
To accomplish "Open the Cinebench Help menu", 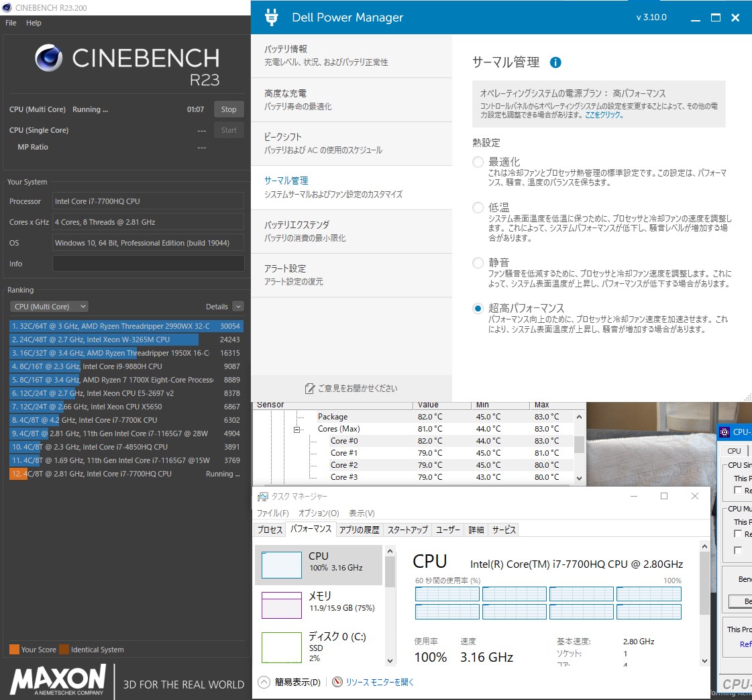I will pos(34,23).
